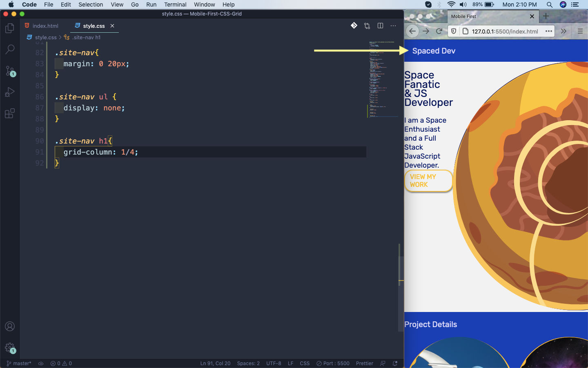Click the open changes icon in editor toolbar
The height and width of the screenshot is (368, 588).
367,26
